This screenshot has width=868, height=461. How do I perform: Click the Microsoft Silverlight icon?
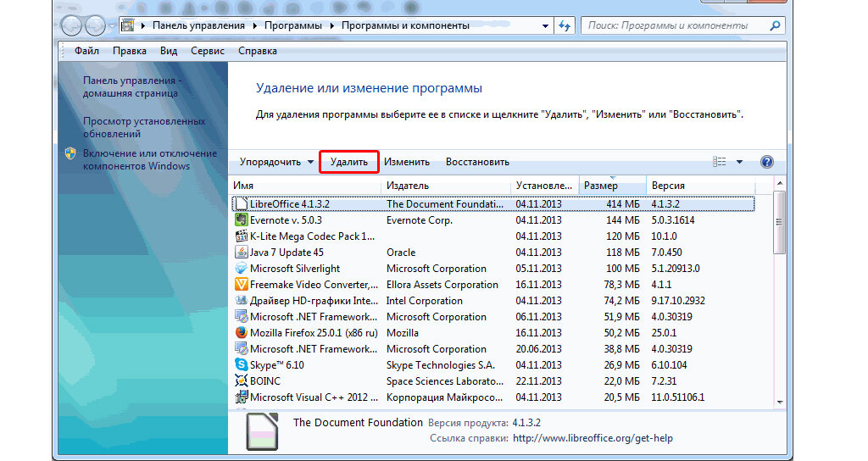pyautogui.click(x=242, y=268)
